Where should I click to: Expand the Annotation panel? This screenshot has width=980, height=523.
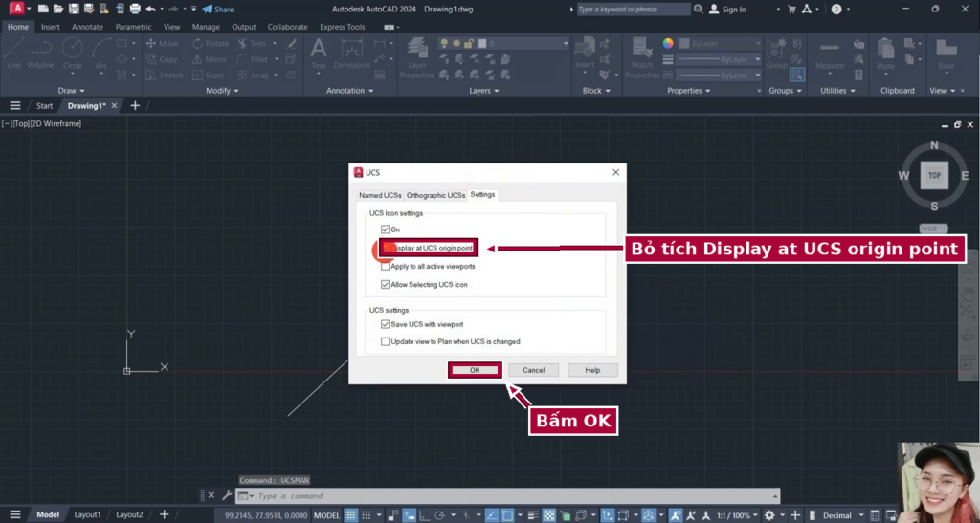point(350,91)
